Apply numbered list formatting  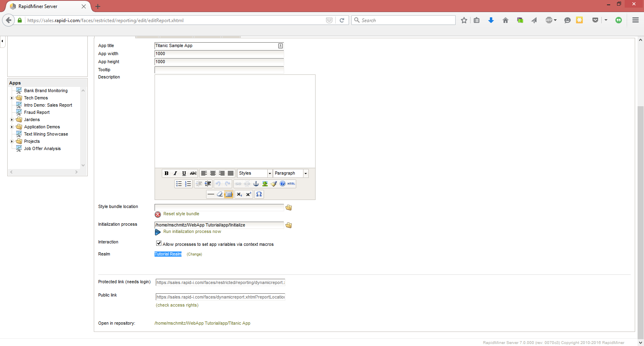188,184
